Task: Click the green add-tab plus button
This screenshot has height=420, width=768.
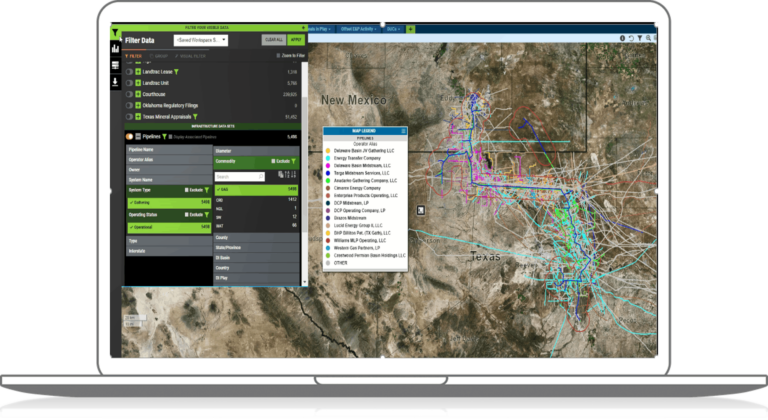Action: pos(410,29)
